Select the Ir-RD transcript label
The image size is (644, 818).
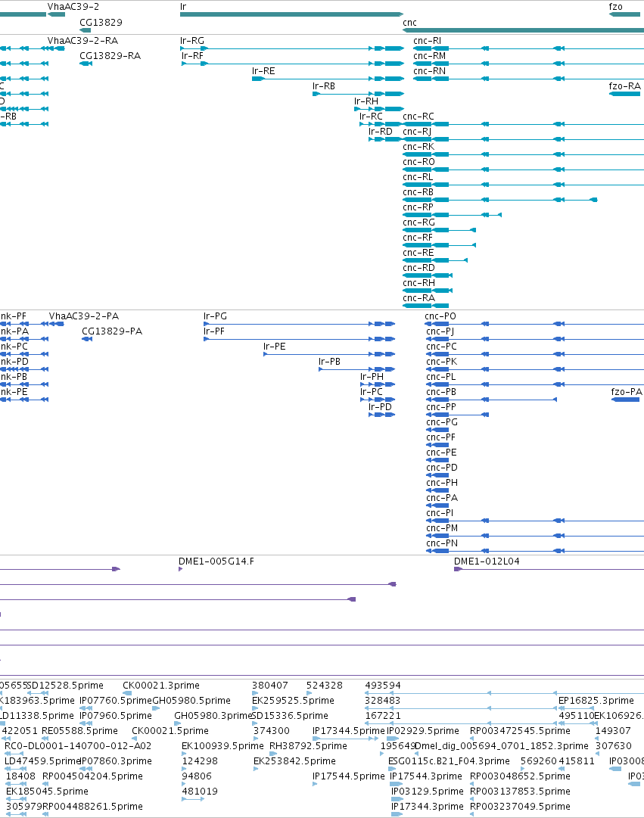(x=381, y=132)
